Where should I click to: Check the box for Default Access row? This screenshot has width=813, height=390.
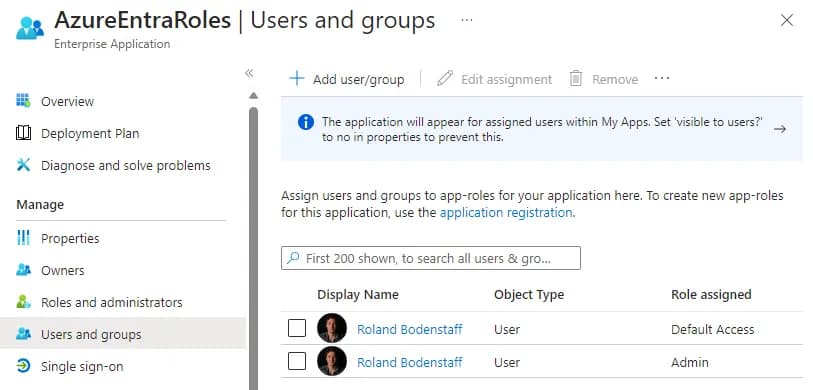click(297, 328)
